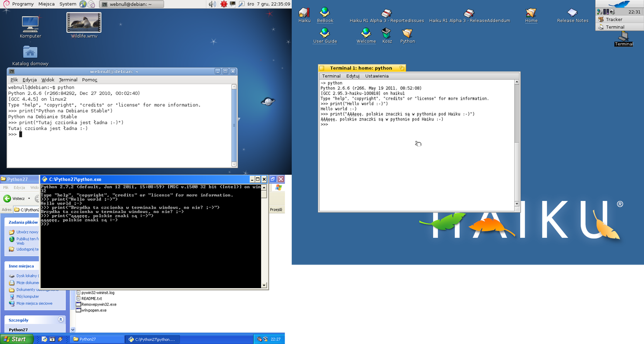644x344 pixels.
Task: Open the Home folder icon on Haiku desktop
Action: click(531, 15)
